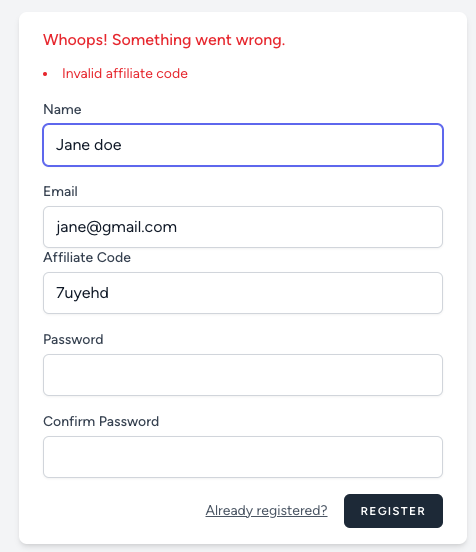The width and height of the screenshot is (476, 552).
Task: Click the empty Confirm Password field
Action: (243, 457)
